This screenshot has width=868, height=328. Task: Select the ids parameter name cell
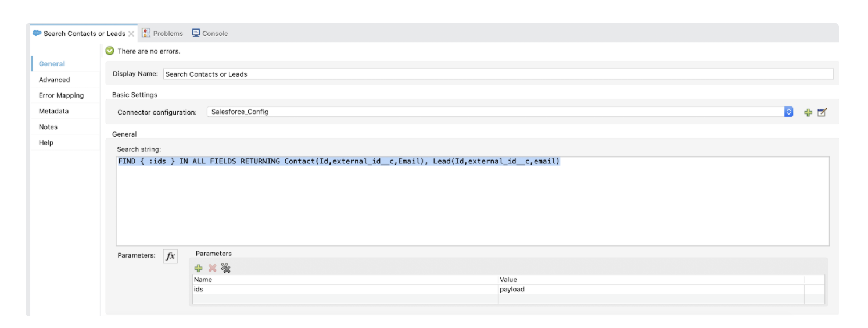pos(345,289)
